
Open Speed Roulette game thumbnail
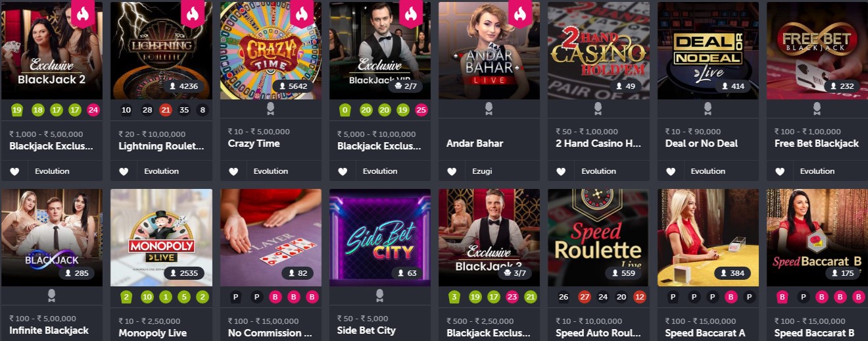(598, 238)
